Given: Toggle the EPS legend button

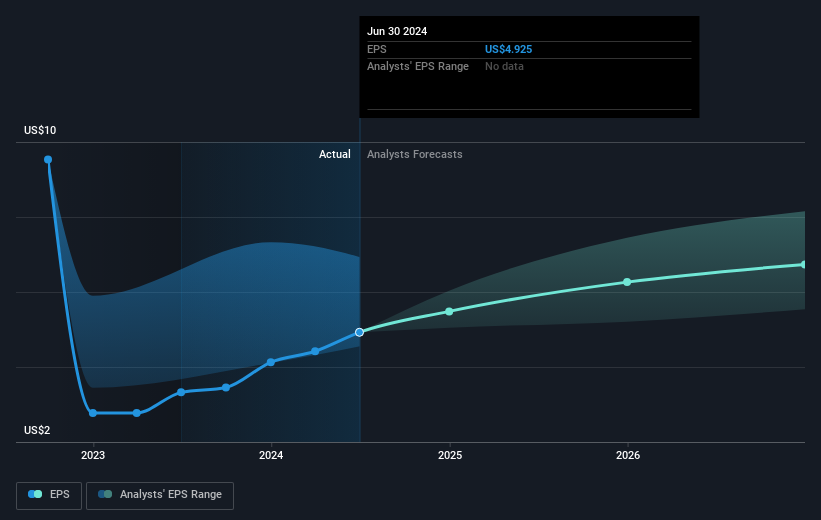Looking at the screenshot, I should click(x=49, y=495).
